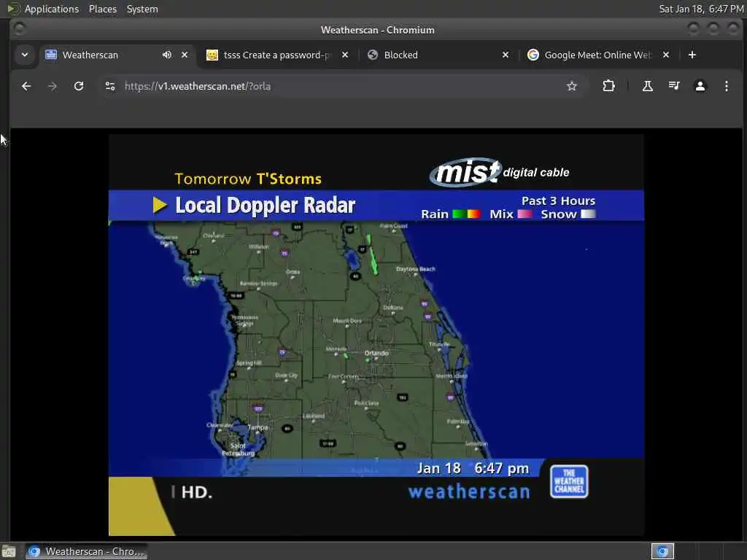747x560 pixels.
Task: Reload the Weatherscan page
Action: 79,86
